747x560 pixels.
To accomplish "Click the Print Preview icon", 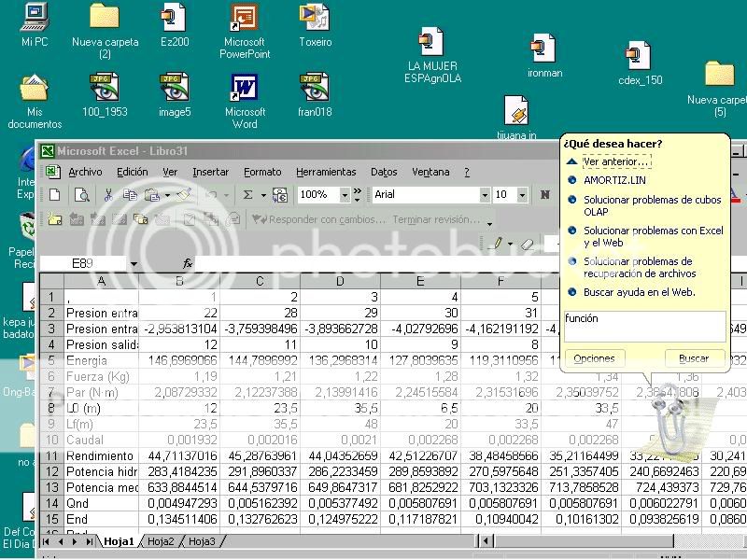I will click(x=82, y=195).
